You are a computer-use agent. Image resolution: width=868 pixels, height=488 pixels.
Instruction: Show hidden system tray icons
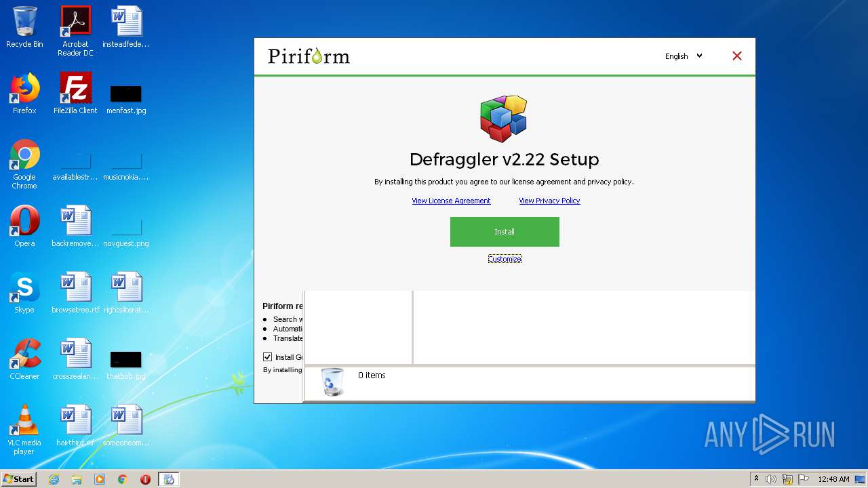(x=756, y=479)
